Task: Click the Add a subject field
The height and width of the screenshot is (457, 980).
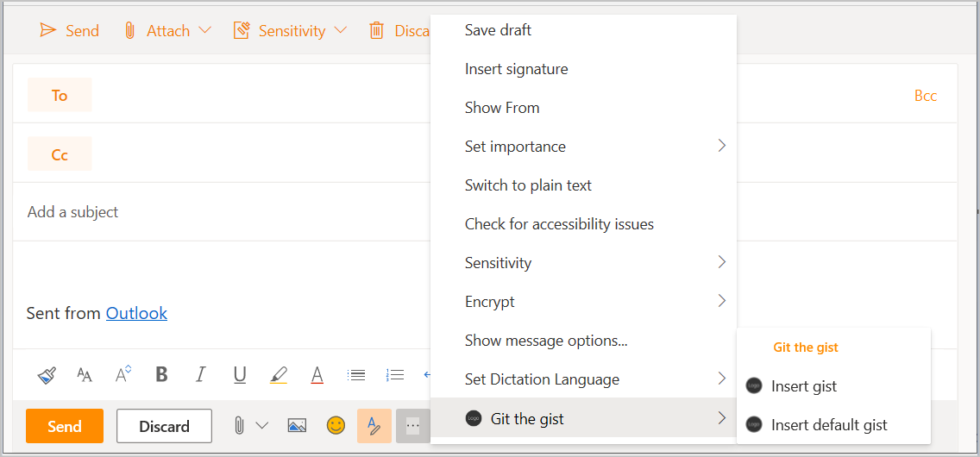Action: (x=222, y=212)
